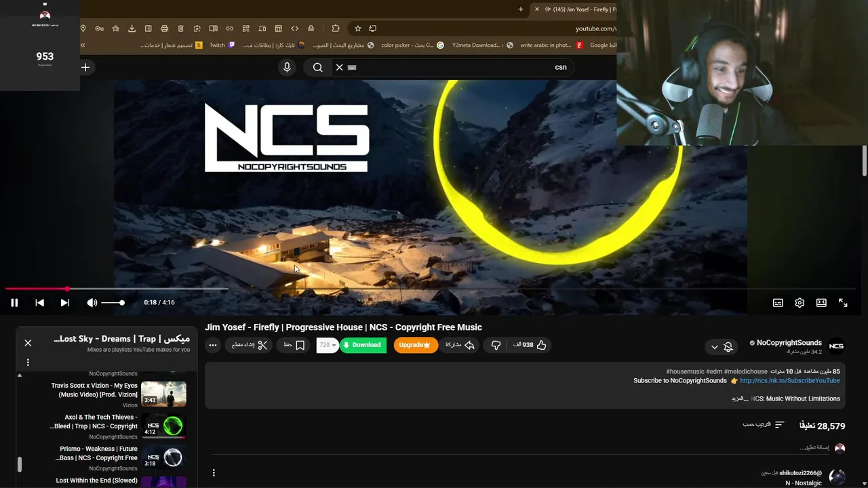This screenshot has height=488, width=868.
Task: Pause the playing video
Action: point(14,303)
